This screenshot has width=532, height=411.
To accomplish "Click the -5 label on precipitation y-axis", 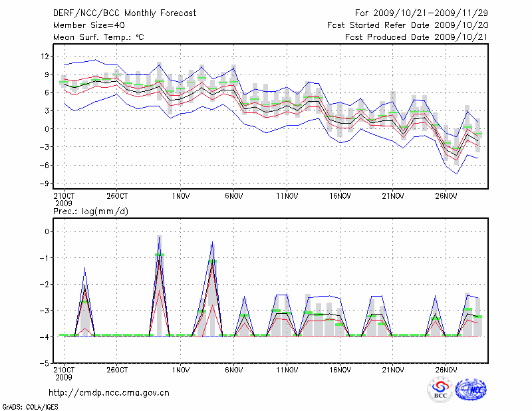I will [x=45, y=364].
